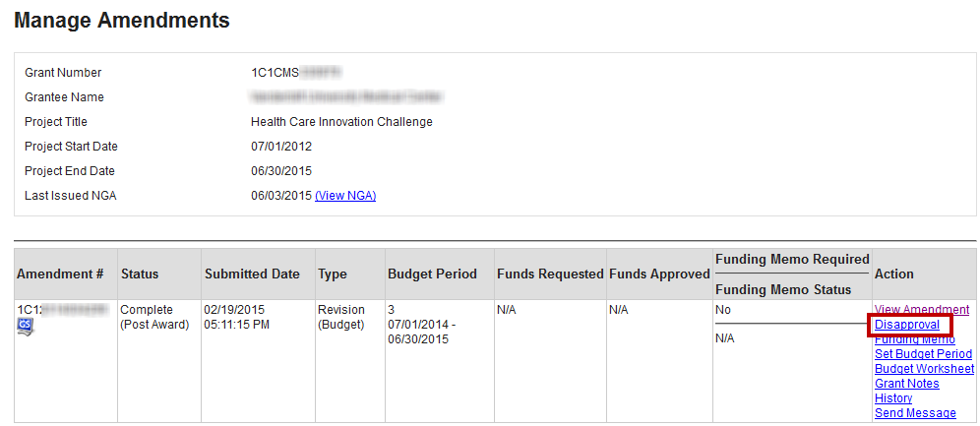The image size is (980, 426).
Task: View the Grant Notes link
Action: pyautogui.click(x=906, y=384)
